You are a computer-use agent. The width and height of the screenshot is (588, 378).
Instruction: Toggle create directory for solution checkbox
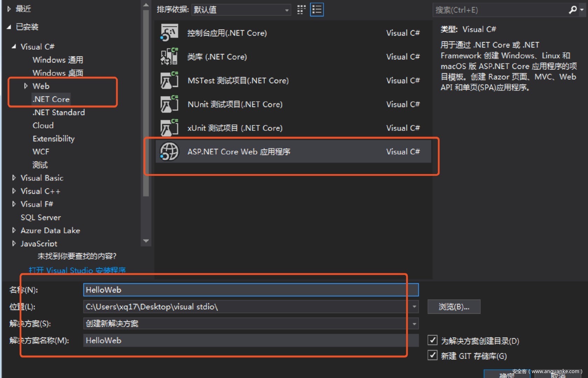pos(433,340)
